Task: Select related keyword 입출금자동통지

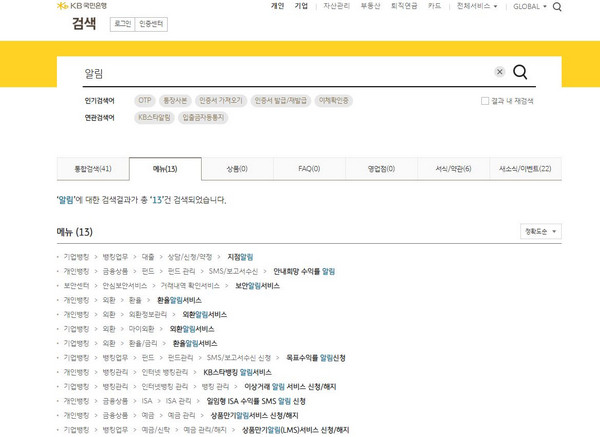Action: click(x=203, y=117)
